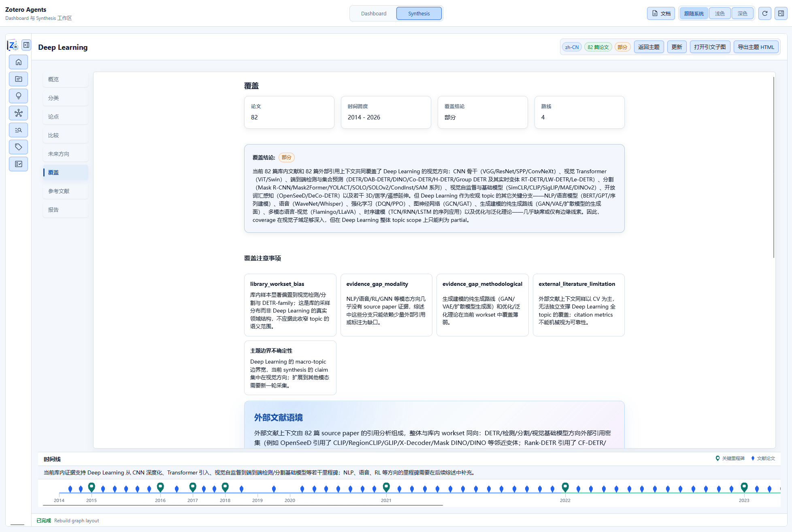Viewport: 792px width, 532px height.
Task: Click the 主题边界不确定性 note card
Action: [x=290, y=368]
